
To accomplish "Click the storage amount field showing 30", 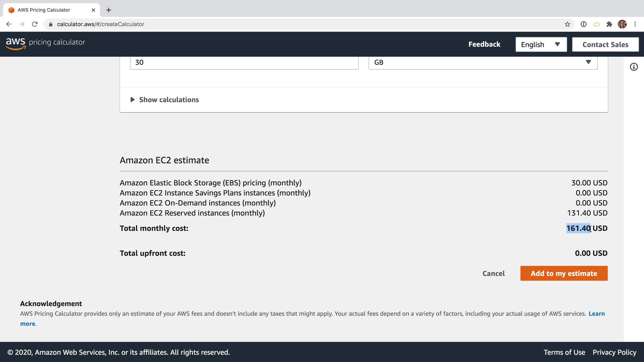I will tap(244, 62).
